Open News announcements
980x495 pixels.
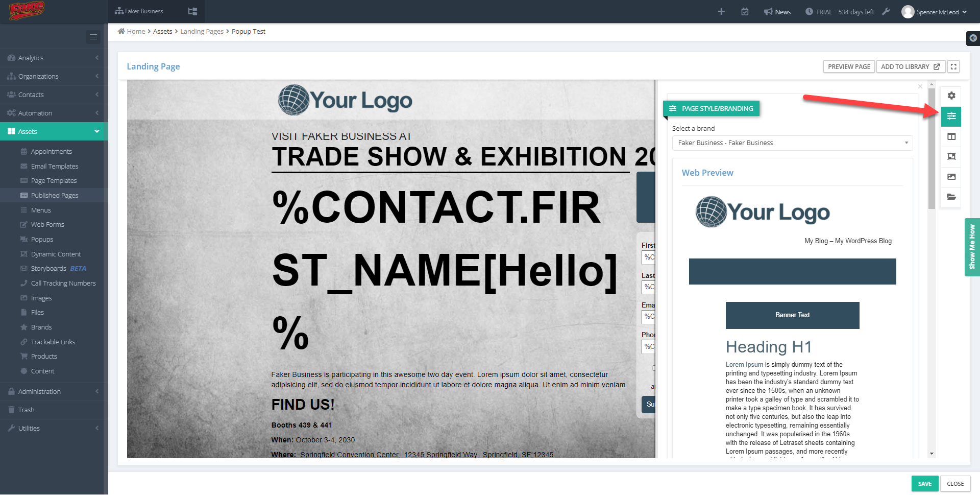click(x=777, y=12)
